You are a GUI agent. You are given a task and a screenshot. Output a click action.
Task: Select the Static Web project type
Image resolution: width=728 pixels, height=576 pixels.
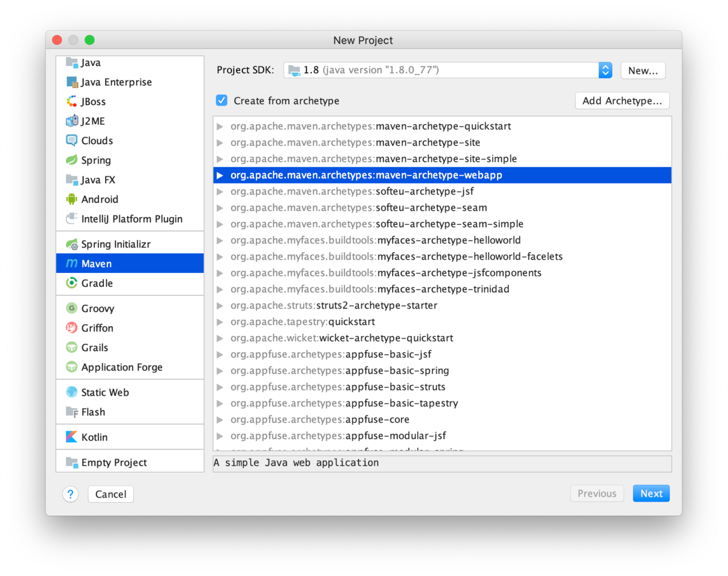click(x=130, y=392)
